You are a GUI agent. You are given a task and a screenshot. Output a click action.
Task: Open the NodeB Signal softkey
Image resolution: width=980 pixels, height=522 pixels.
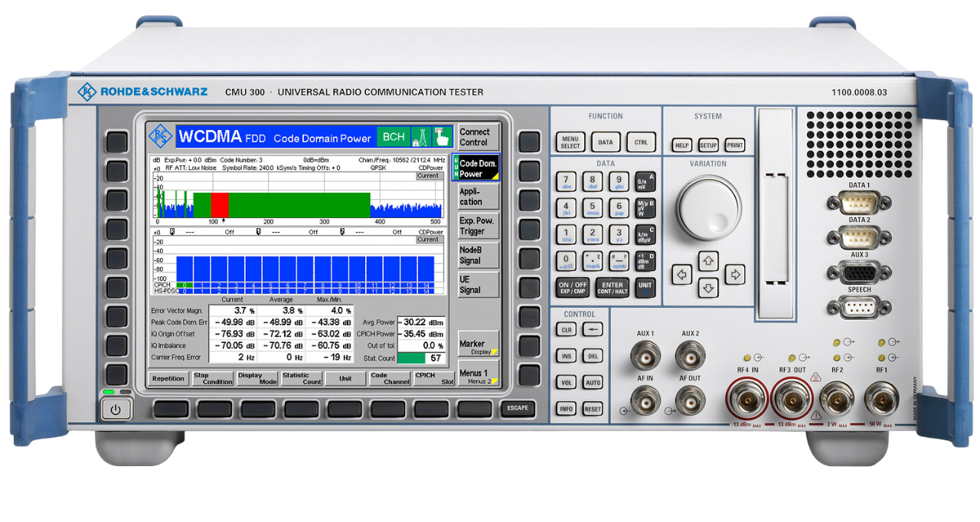click(478, 255)
